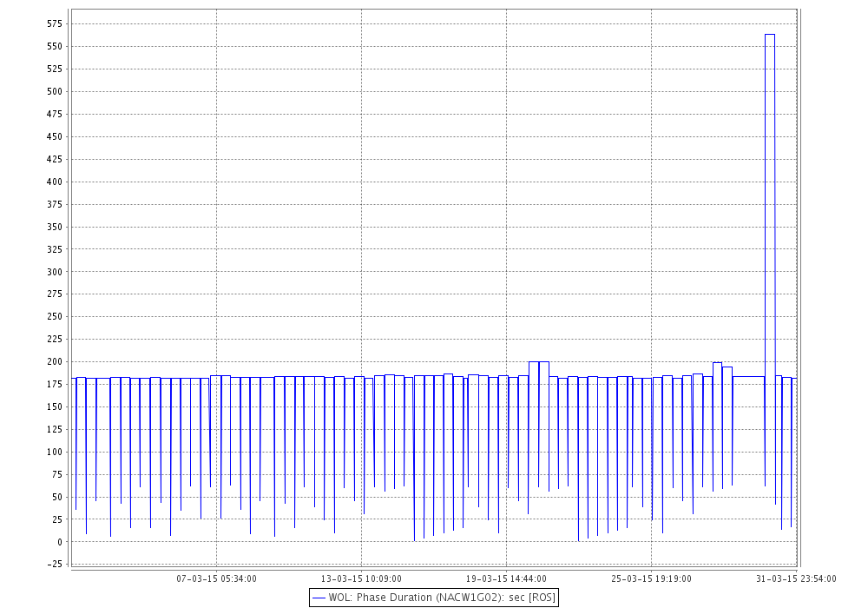Viewport: 868px width, 608px height.
Task: Click the y-axis label 400
Action: tap(55, 182)
